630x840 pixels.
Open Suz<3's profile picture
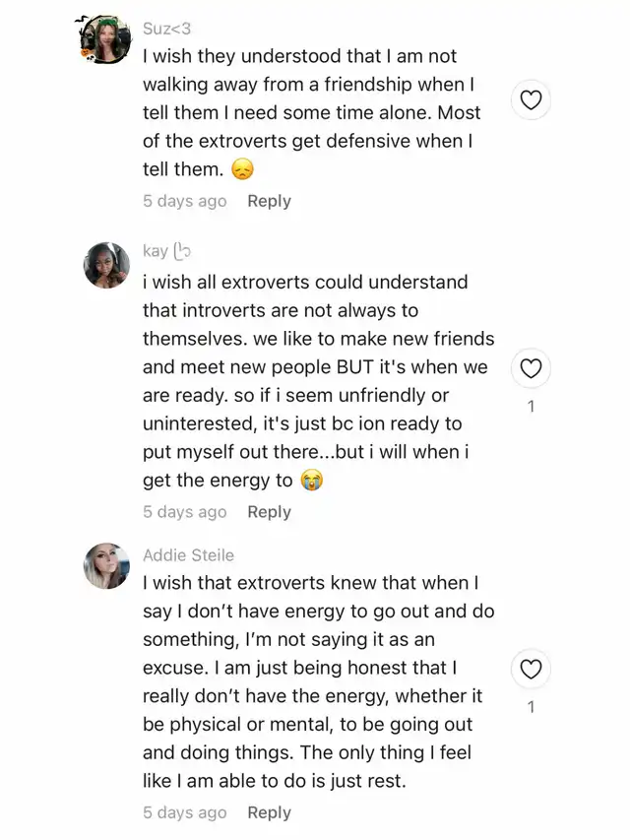pos(105,40)
